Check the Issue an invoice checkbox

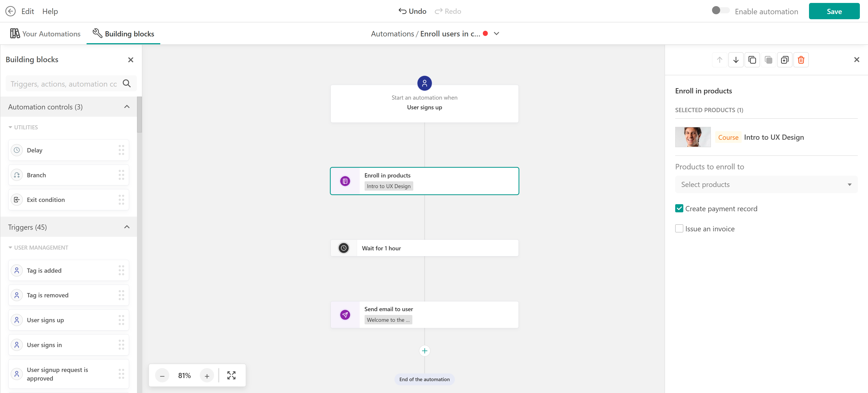tap(679, 229)
